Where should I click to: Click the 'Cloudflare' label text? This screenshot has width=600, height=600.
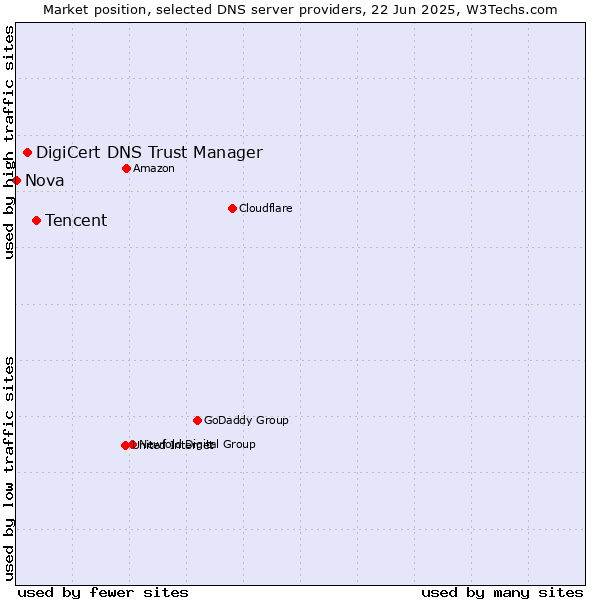tap(266, 208)
